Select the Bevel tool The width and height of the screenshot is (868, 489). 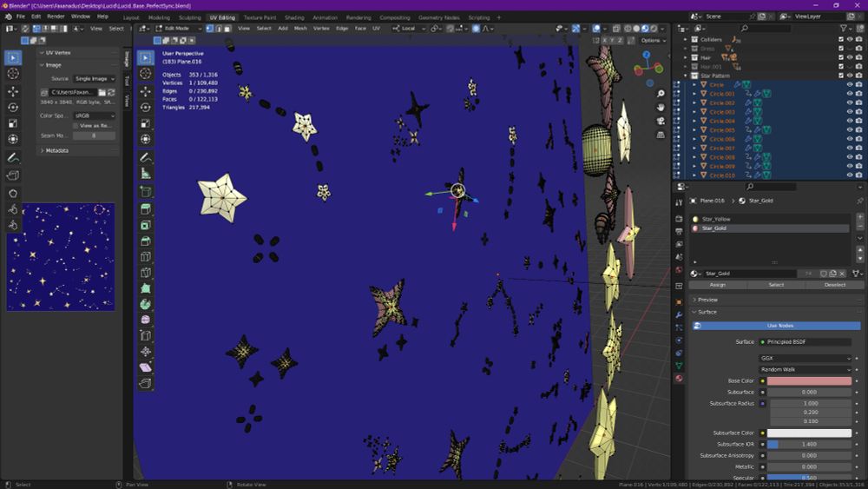point(146,241)
